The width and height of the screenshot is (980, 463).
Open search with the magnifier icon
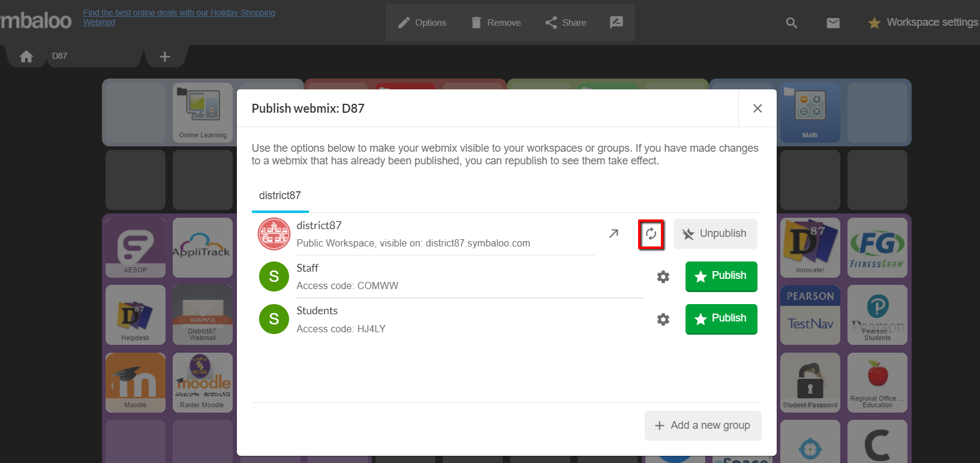pos(792,23)
